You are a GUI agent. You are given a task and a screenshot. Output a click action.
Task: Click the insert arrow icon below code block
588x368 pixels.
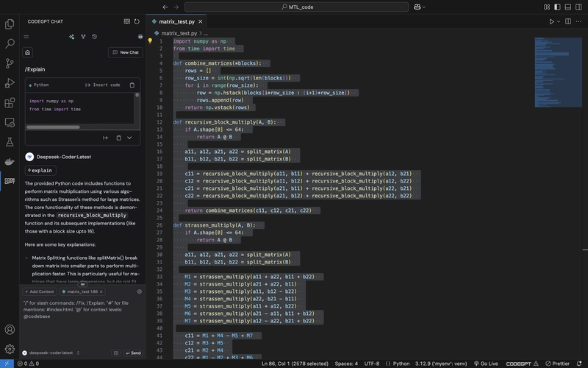[x=105, y=138]
